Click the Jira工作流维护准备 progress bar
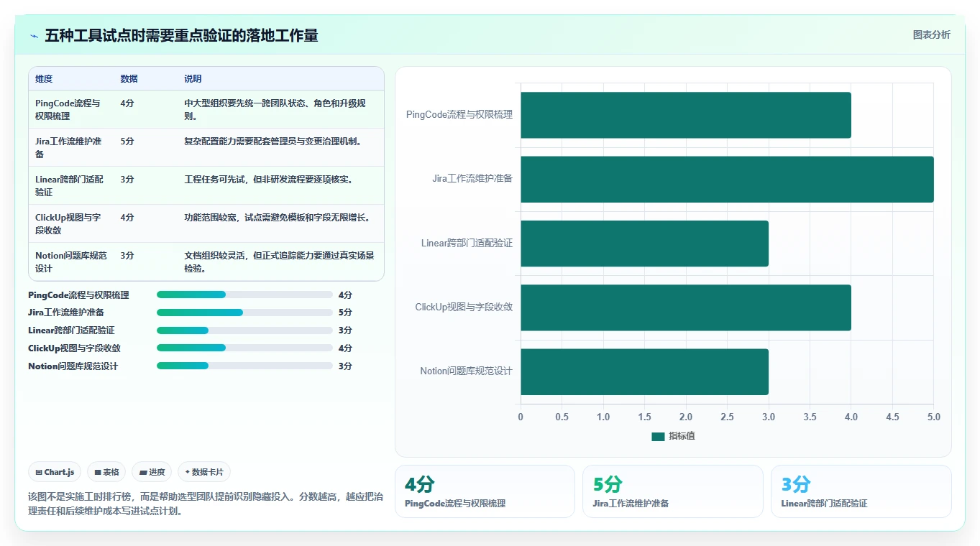 click(x=244, y=313)
